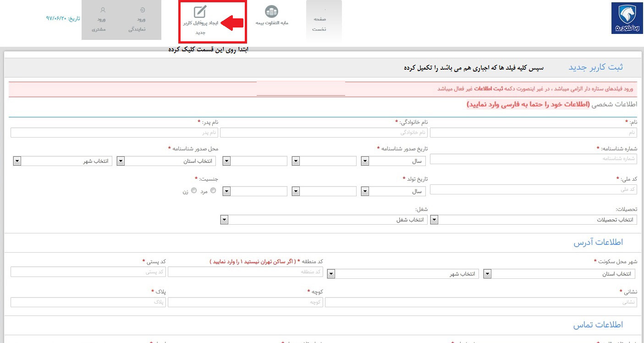Click the person icon for ورود مشتری

[x=103, y=10]
